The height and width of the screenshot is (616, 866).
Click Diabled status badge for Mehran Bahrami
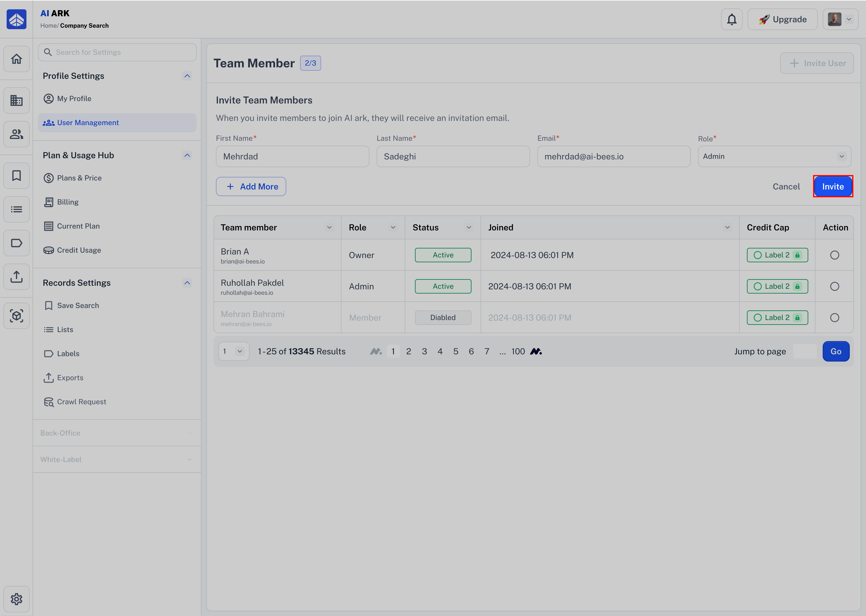pos(443,317)
